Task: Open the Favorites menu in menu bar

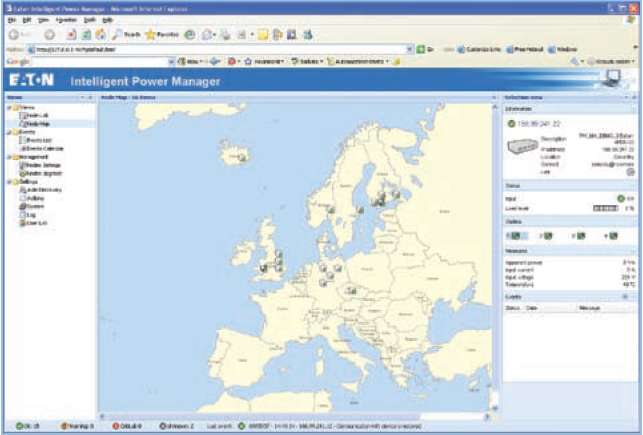Action: coord(66,20)
